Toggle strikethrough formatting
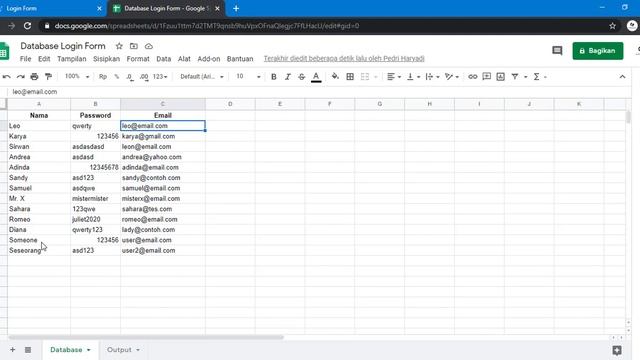Screen dimensions: 640x360 (302, 77)
